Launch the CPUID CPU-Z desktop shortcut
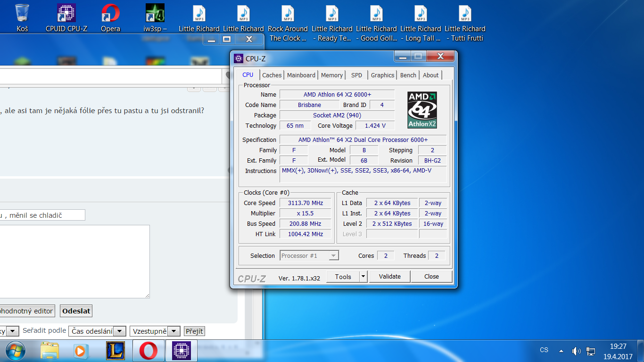 coord(66,18)
